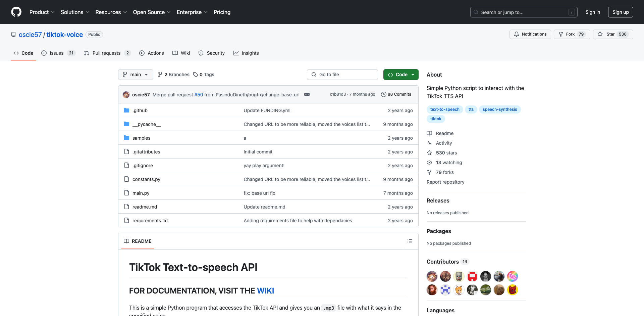Open the samples folder
The width and height of the screenshot is (644, 316).
[x=141, y=138]
